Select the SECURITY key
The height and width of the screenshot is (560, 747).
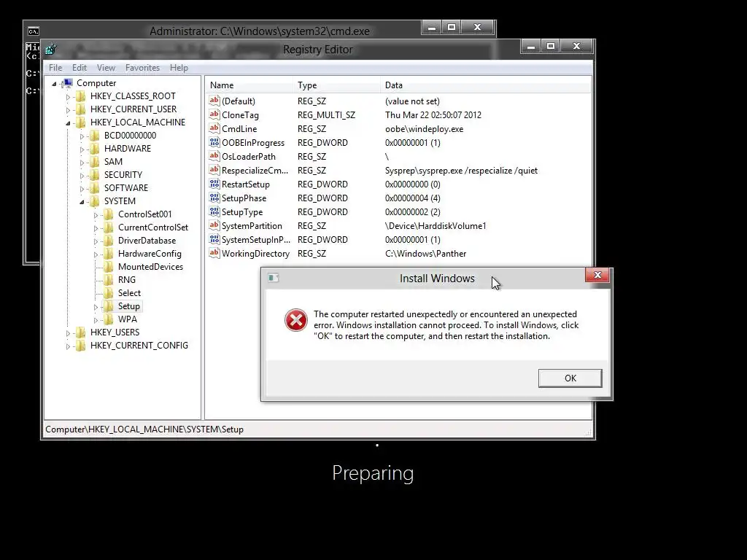(123, 175)
